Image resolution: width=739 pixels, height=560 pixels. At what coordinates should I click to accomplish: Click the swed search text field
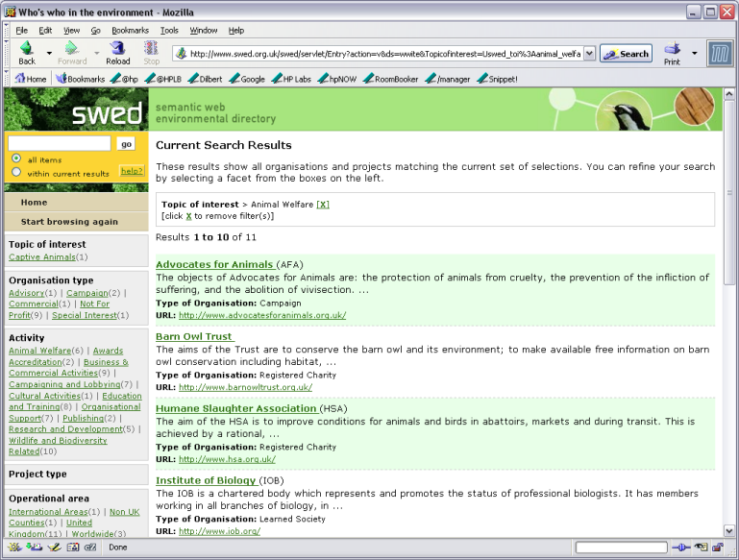pos(60,143)
